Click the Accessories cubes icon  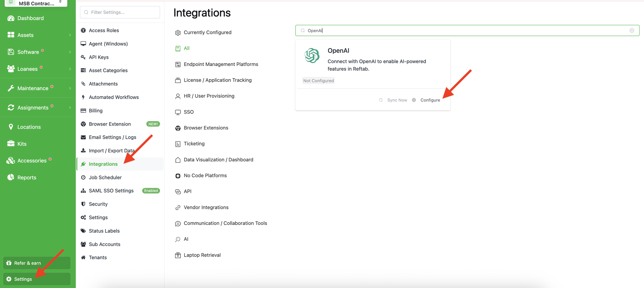[11, 160]
